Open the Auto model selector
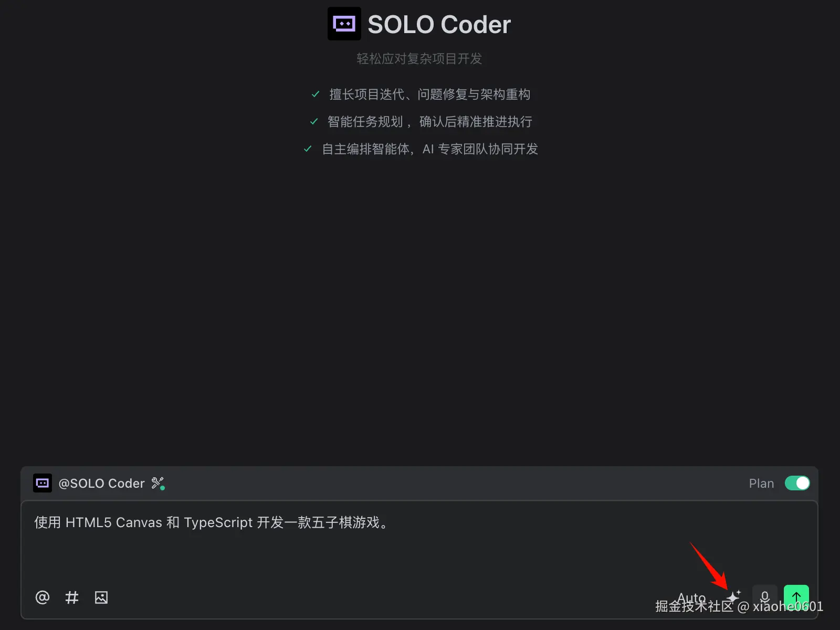Screen dimensions: 840x630 pos(691,597)
